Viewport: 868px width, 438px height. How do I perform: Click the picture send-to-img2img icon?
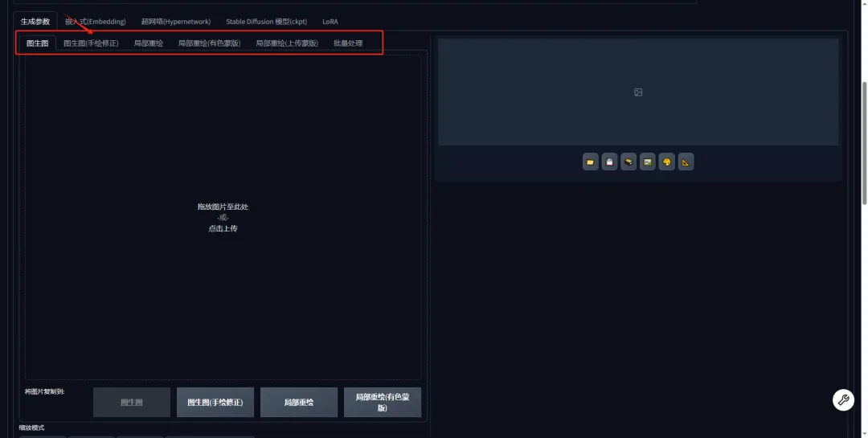click(648, 162)
